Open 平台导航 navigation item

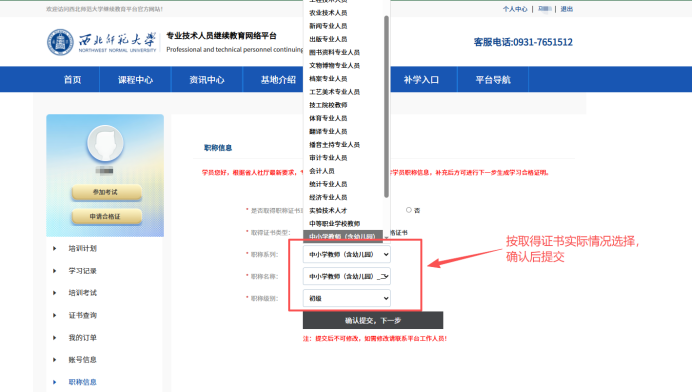493,79
